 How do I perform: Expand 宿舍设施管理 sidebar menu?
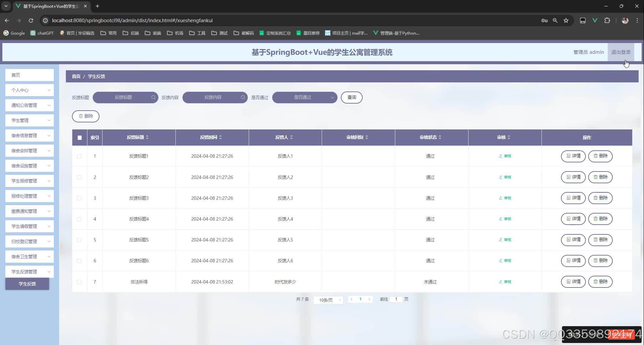tap(30, 166)
